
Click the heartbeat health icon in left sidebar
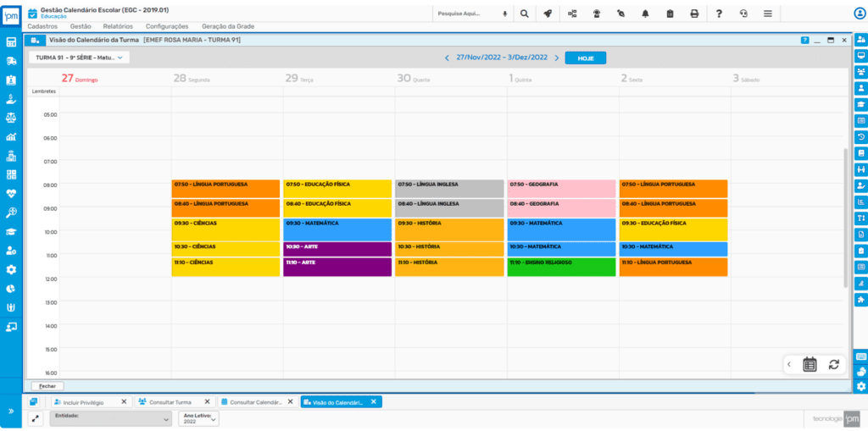[11, 193]
